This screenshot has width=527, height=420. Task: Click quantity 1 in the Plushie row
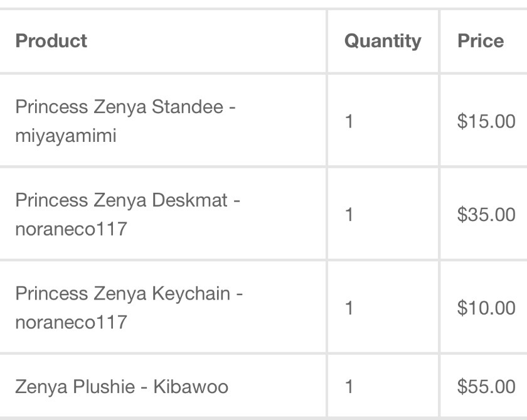349,387
